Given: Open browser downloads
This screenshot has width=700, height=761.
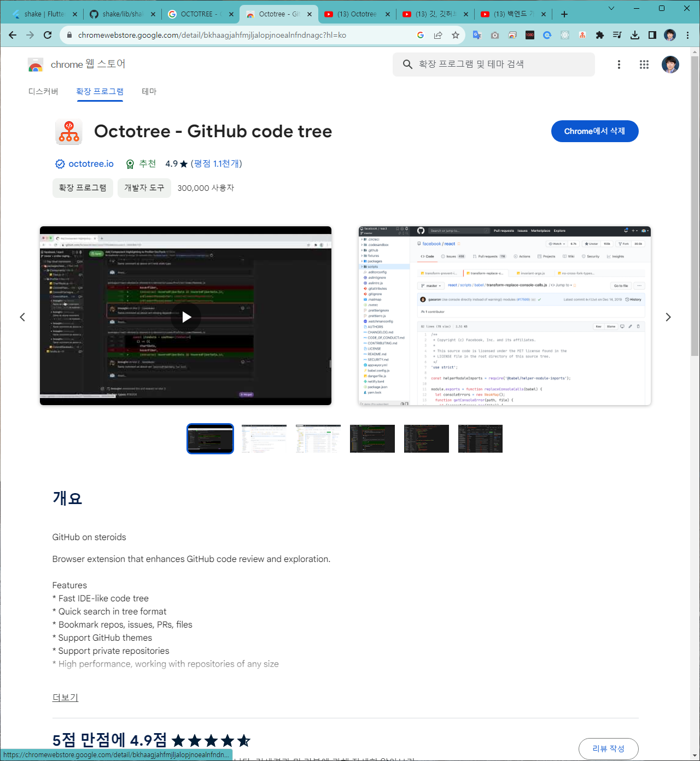Looking at the screenshot, I should 635,35.
